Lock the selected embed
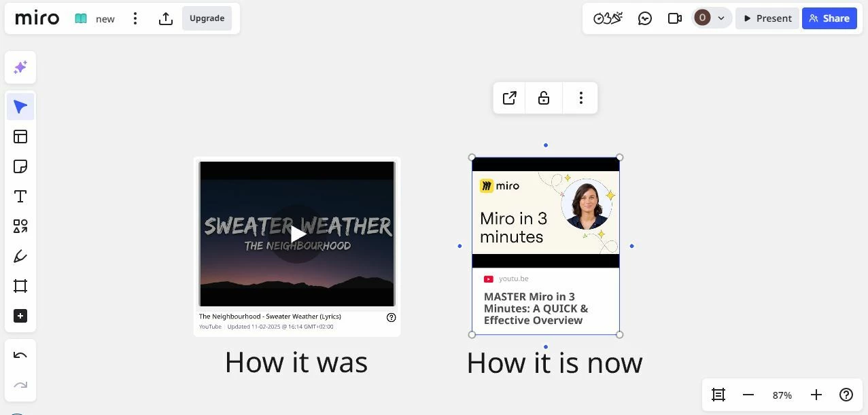Image resolution: width=868 pixels, height=415 pixels. pos(544,98)
